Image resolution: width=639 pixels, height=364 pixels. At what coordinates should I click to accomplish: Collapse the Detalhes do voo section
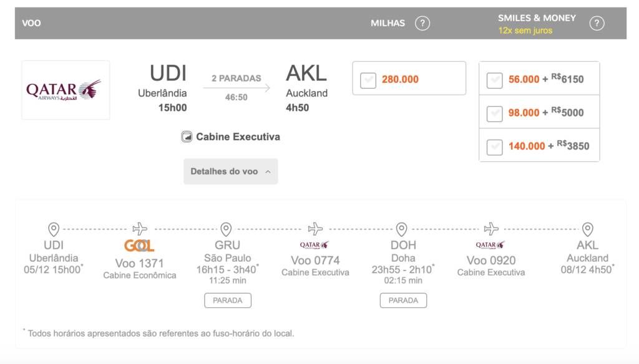point(230,171)
